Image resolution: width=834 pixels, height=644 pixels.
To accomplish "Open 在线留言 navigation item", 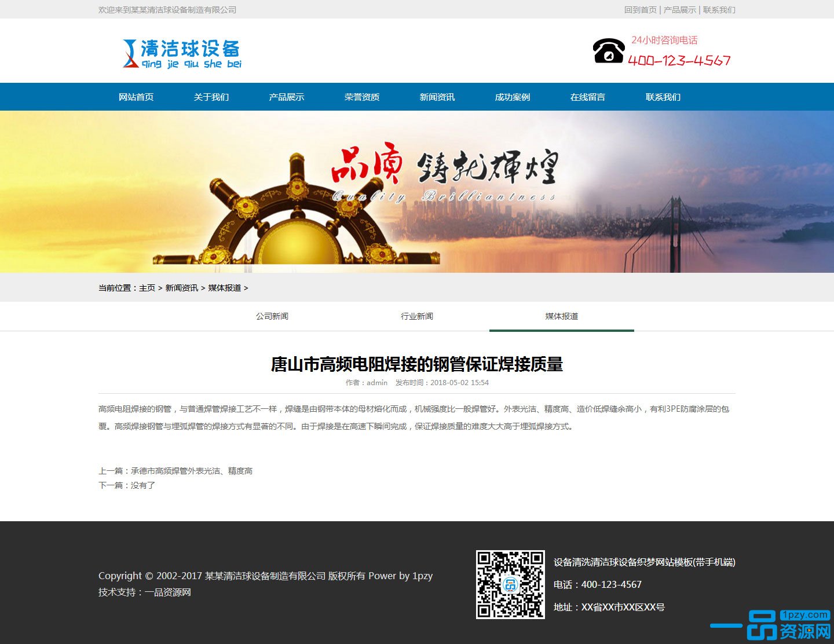I will click(x=588, y=97).
